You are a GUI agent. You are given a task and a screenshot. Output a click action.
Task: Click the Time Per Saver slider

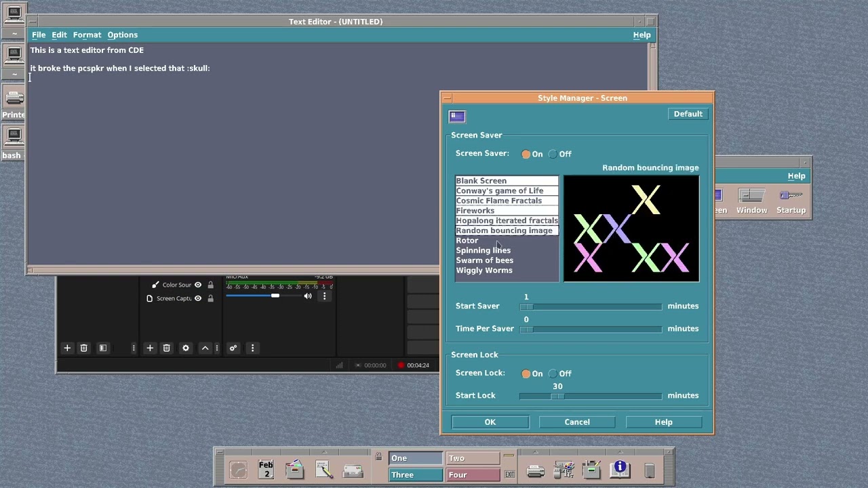(591, 329)
